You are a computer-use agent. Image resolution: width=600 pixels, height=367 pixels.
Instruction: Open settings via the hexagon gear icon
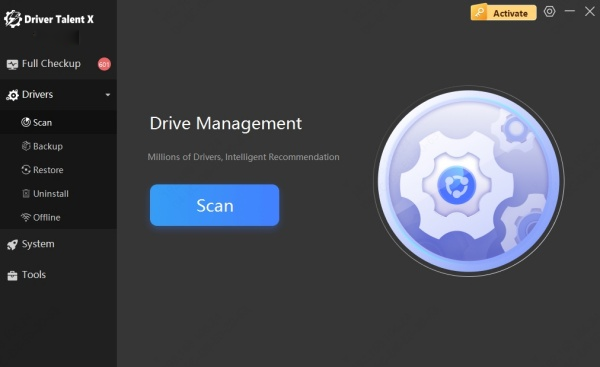point(549,11)
